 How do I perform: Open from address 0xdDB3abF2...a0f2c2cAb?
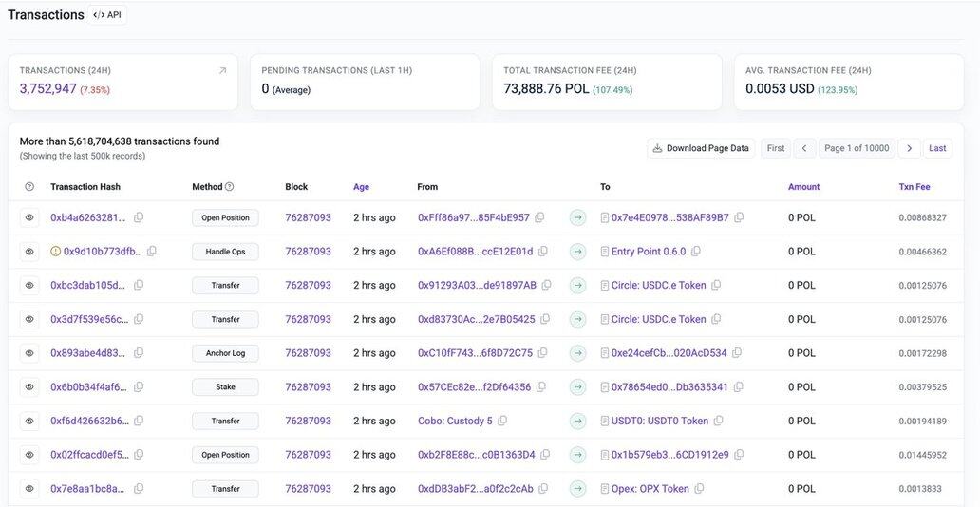click(476, 488)
